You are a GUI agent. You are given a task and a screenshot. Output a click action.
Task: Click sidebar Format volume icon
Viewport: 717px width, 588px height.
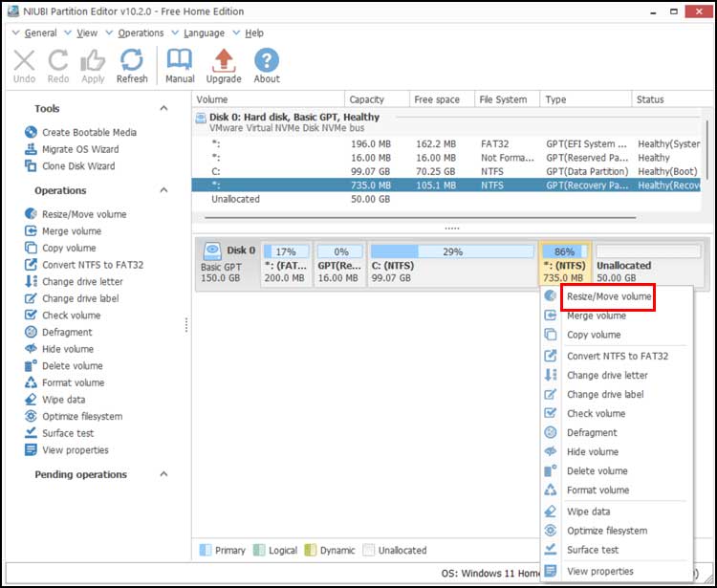point(31,382)
